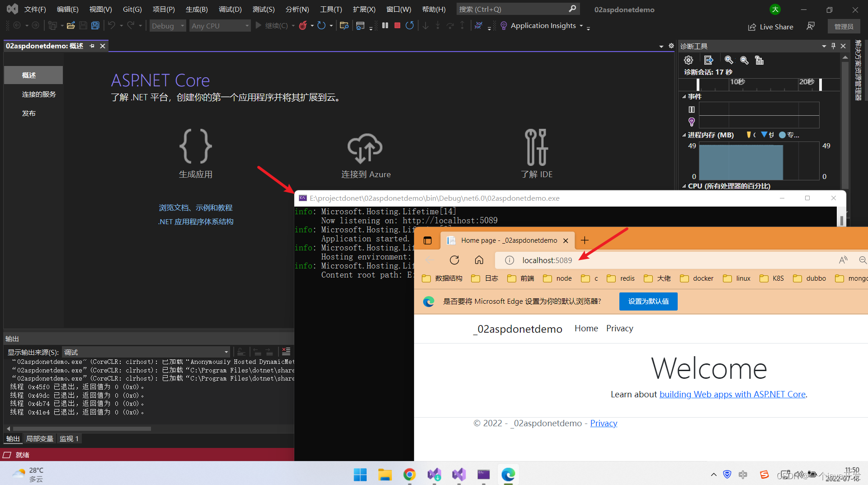Expand the Application Insights dropdown arrow
The width and height of the screenshot is (868, 485).
point(581,26)
